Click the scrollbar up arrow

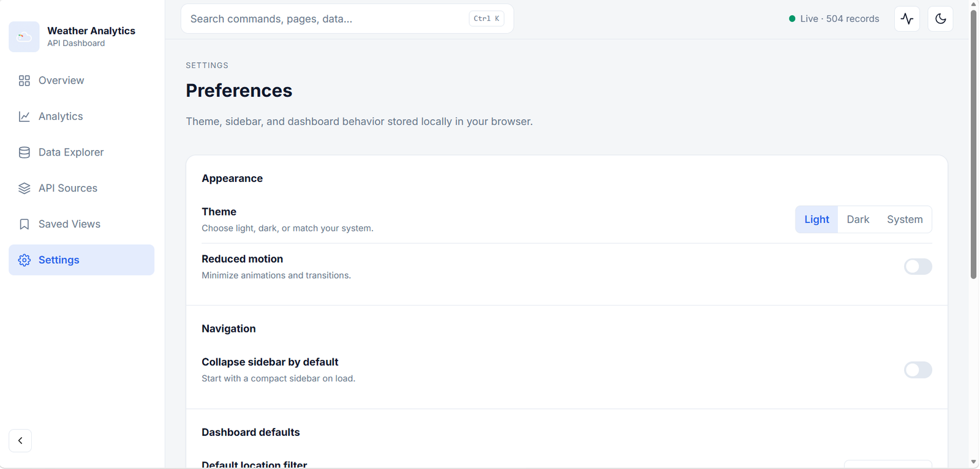974,4
